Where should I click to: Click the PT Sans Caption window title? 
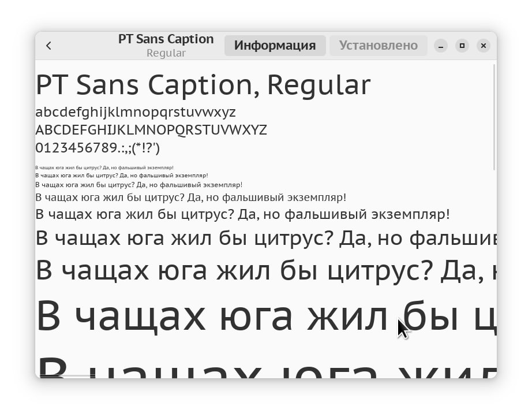tap(166, 39)
